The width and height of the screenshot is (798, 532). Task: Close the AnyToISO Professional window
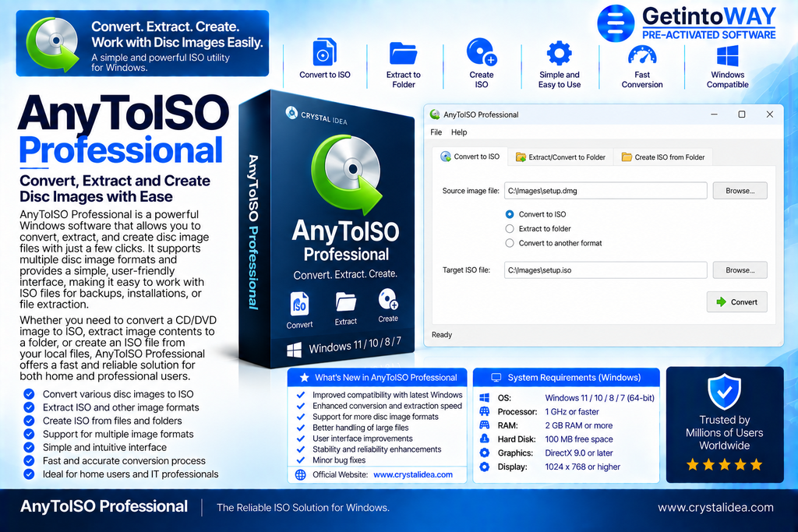tap(769, 115)
